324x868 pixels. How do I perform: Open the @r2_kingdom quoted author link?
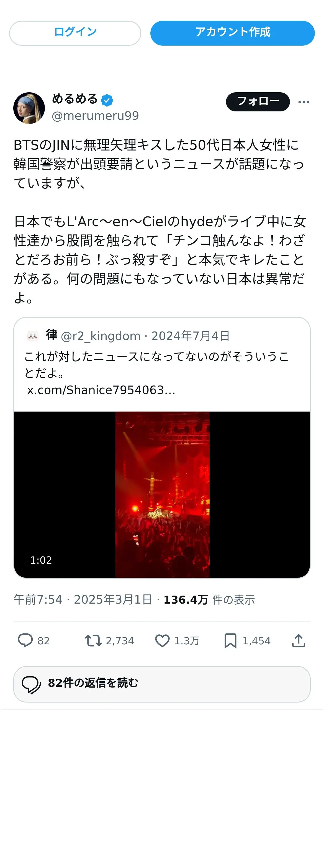tap(101, 336)
